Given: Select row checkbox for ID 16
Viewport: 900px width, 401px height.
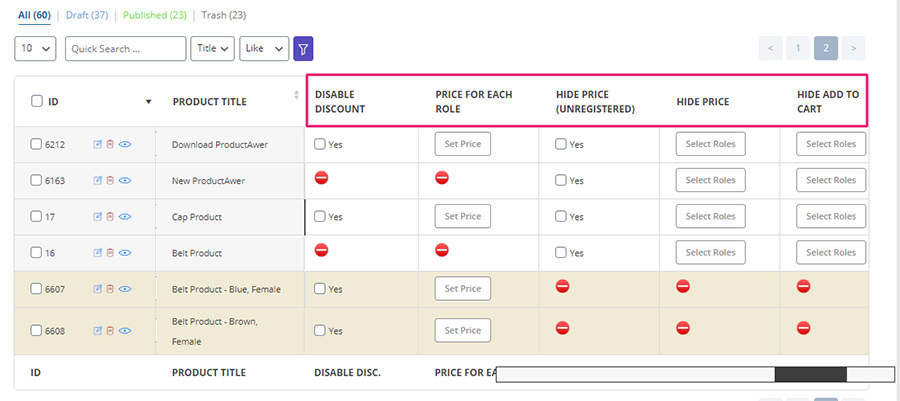Looking at the screenshot, I should click(36, 252).
